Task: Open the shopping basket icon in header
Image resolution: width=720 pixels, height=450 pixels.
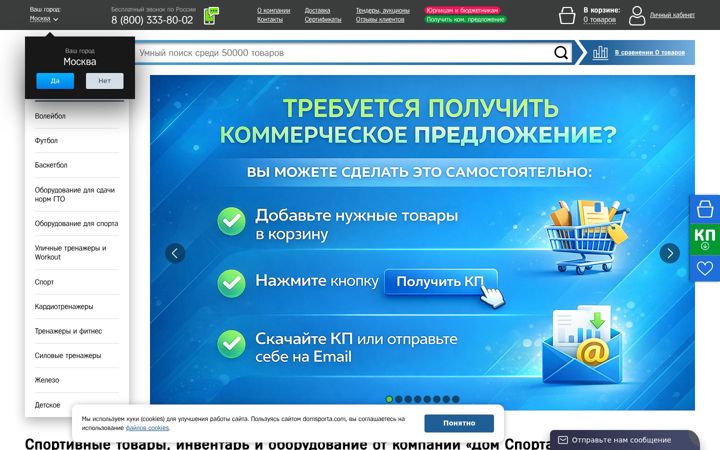Action: (567, 15)
